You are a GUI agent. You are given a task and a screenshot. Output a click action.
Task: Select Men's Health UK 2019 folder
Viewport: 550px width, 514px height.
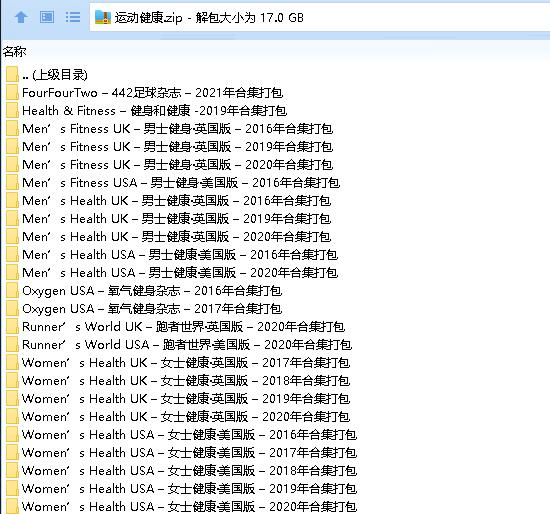pyautogui.click(x=176, y=219)
